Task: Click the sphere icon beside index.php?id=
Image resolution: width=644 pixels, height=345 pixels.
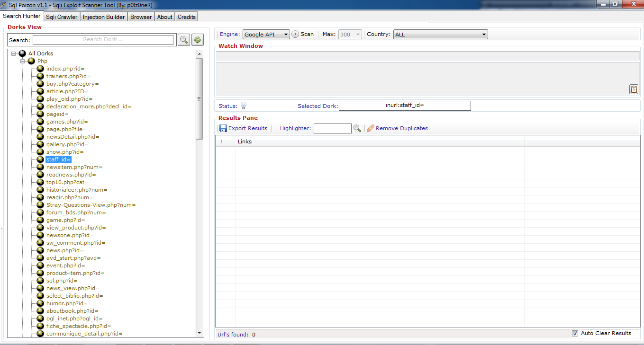Action: coord(40,69)
